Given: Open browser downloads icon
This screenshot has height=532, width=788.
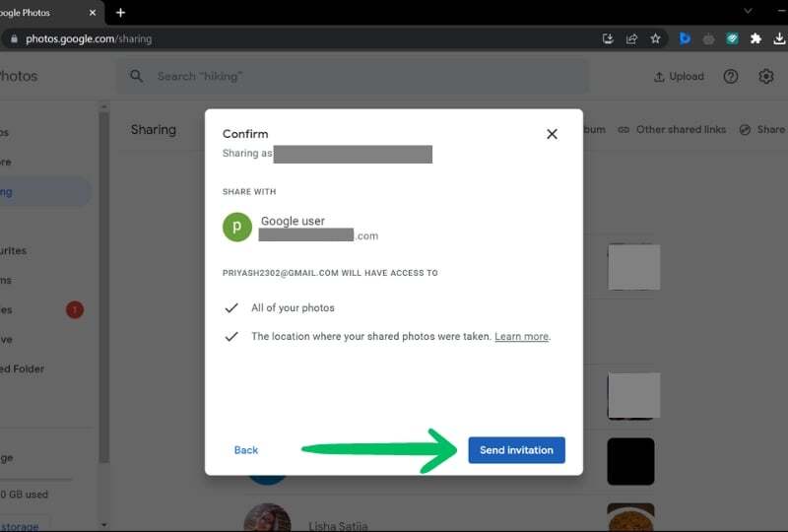Looking at the screenshot, I should [779, 38].
